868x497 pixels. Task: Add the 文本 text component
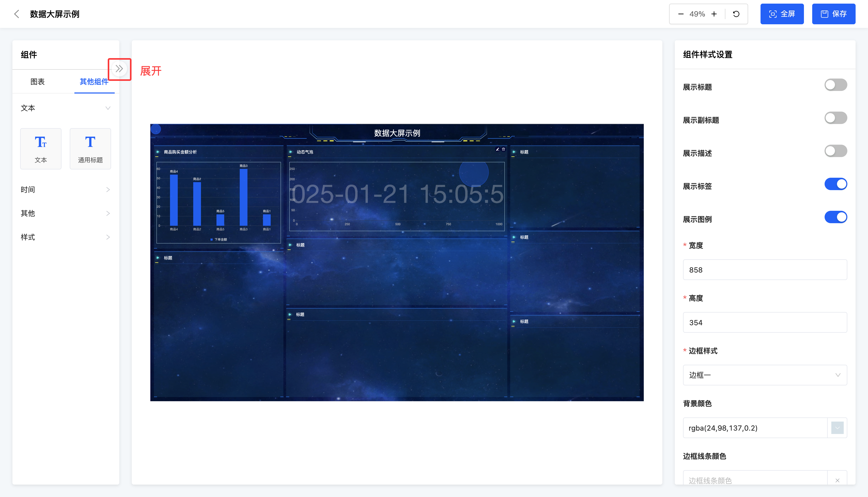coord(41,149)
